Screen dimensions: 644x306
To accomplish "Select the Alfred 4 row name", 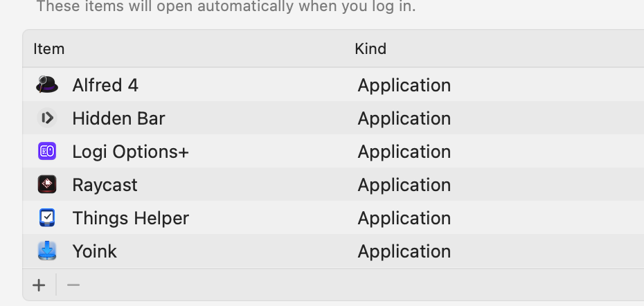I will 105,85.
